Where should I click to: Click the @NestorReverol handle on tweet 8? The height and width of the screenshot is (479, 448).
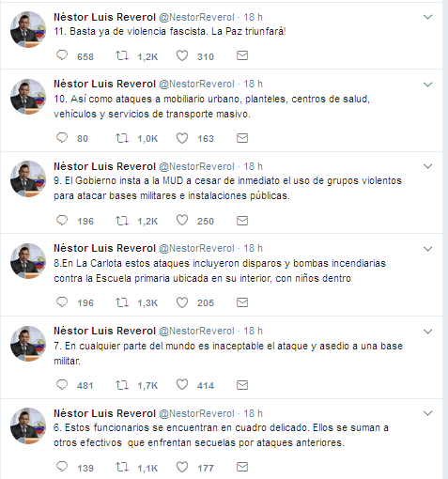pyautogui.click(x=196, y=248)
